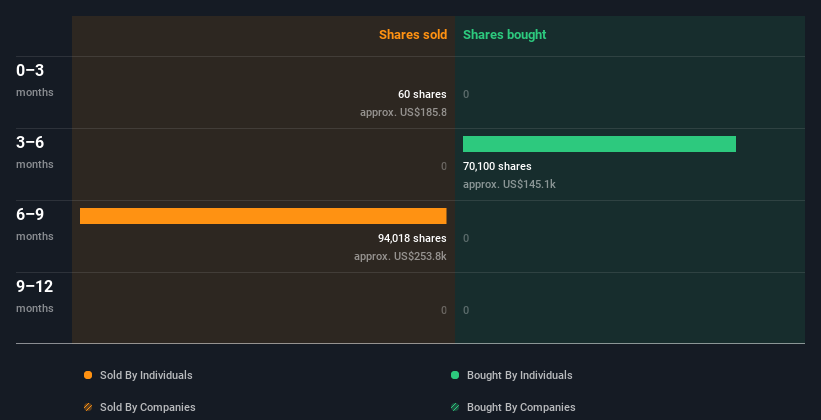Click the approx. US$145.1k amount text

509,184
